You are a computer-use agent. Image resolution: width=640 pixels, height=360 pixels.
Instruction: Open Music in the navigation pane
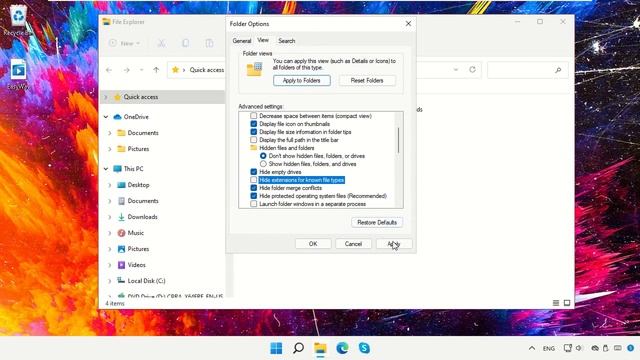[136, 233]
